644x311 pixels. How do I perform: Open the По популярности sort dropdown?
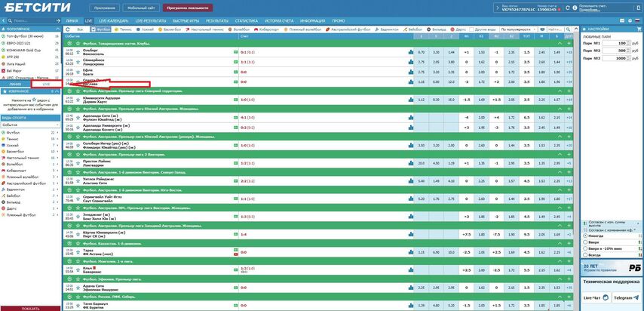[x=518, y=29]
